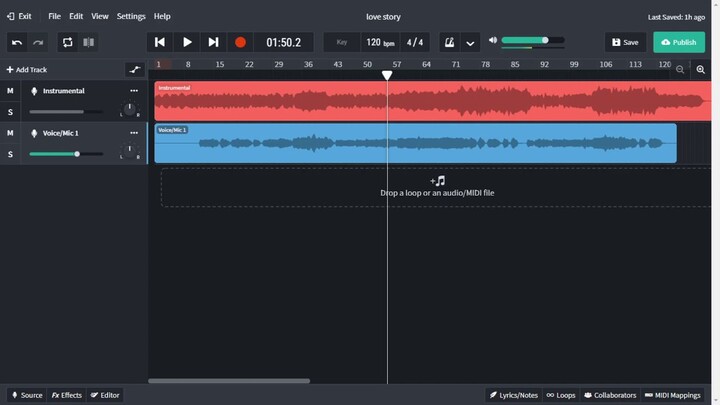The width and height of the screenshot is (720, 405).
Task: Click the horizontal timeline scrollbar
Action: coord(229,381)
